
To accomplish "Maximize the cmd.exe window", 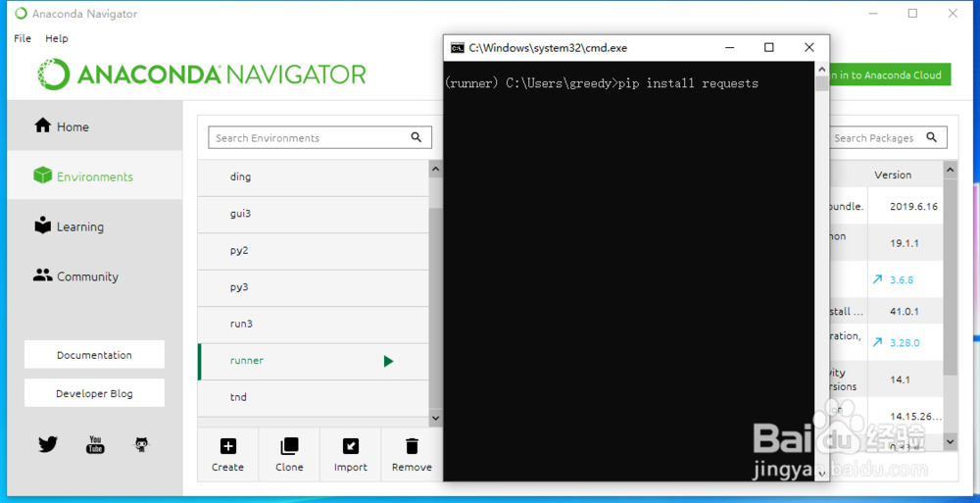I will (x=768, y=48).
